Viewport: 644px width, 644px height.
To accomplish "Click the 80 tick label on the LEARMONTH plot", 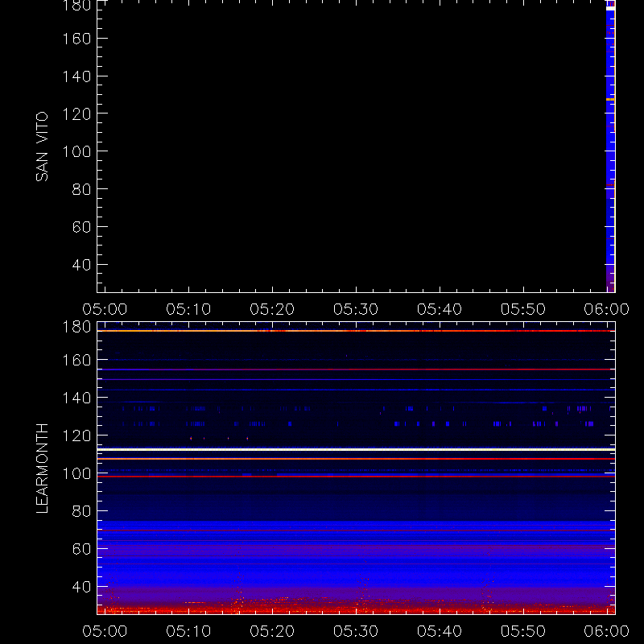I will click(x=81, y=511).
